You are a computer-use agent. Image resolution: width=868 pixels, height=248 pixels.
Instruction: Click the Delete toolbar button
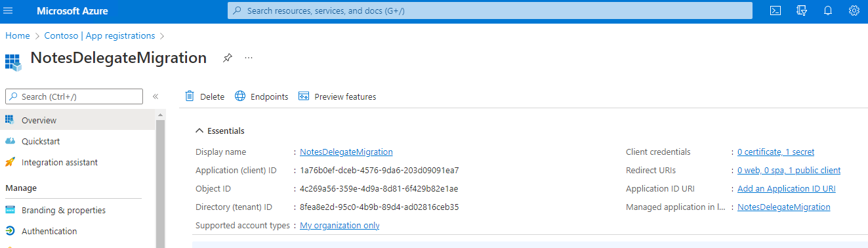(205, 96)
